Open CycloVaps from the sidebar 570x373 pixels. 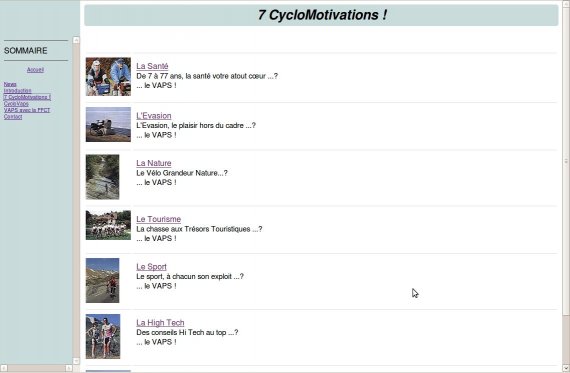[16, 104]
